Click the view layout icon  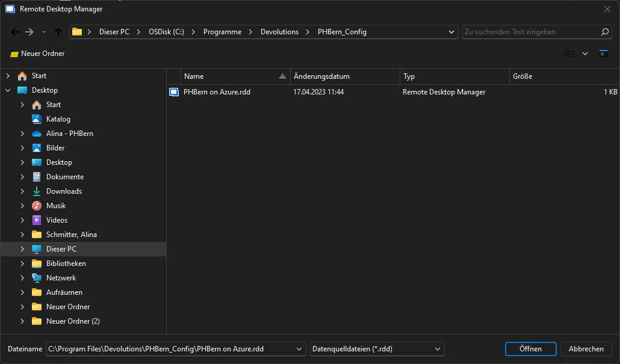[x=568, y=54]
